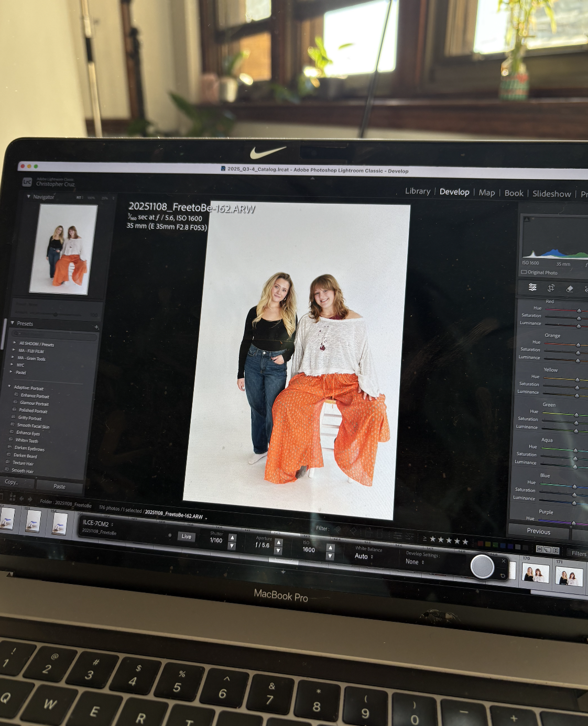
Task: Select the Crop overlay tool
Action: tap(551, 288)
